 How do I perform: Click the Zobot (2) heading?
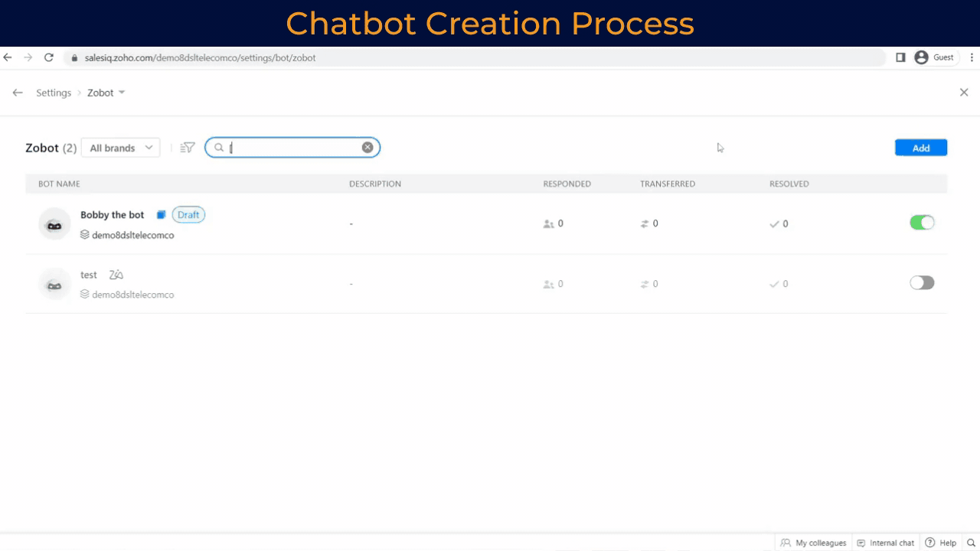[x=51, y=148]
